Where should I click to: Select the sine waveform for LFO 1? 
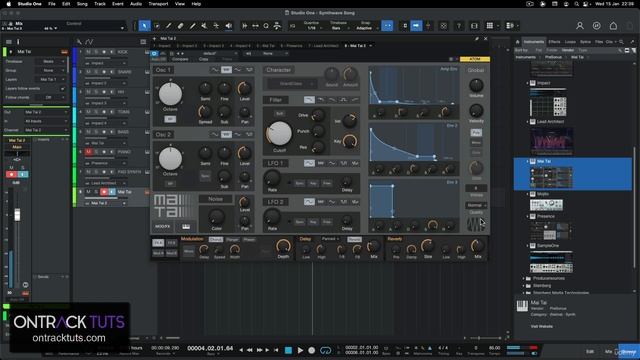click(309, 163)
